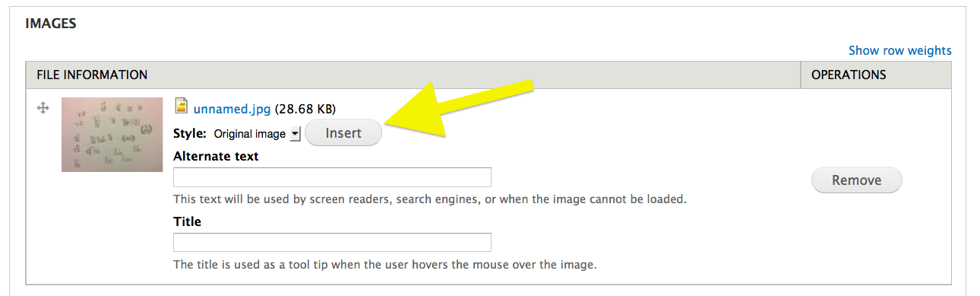980x296 pixels.
Task: Click the FILE INFORMATION column header
Action: [x=92, y=75]
